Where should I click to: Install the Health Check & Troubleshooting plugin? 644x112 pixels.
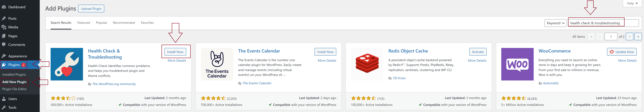click(175, 52)
